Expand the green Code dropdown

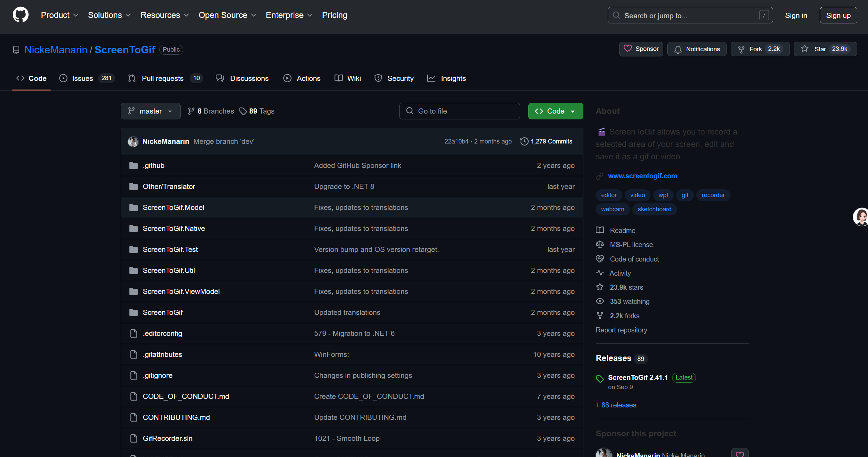(x=555, y=111)
